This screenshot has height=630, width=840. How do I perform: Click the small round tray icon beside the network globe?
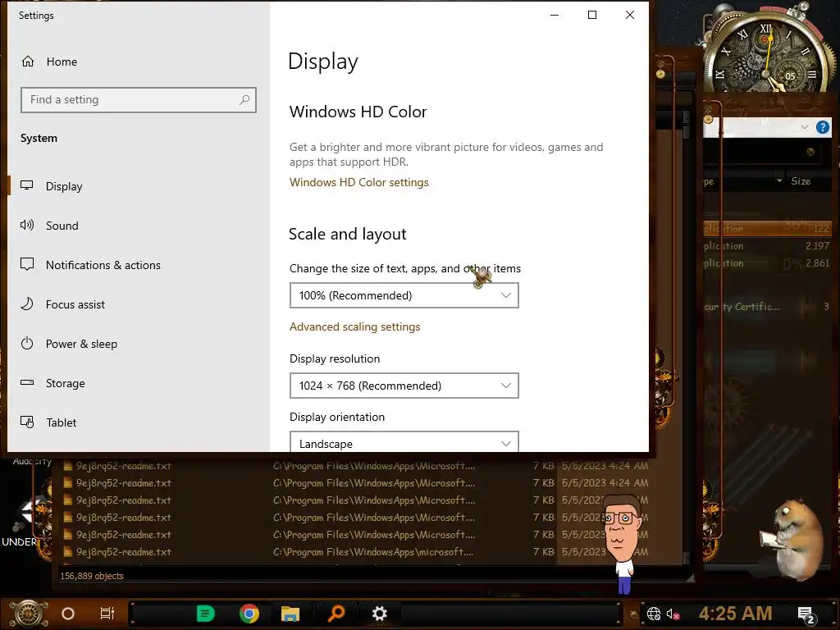coord(634,614)
